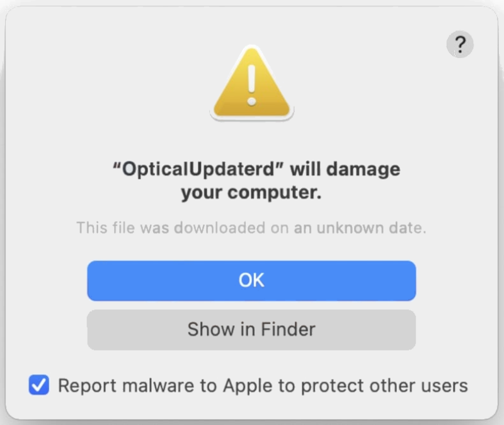504x425 pixels.
Task: Reveal OpticalUpdaterd using Show in Finder
Action: (251, 330)
